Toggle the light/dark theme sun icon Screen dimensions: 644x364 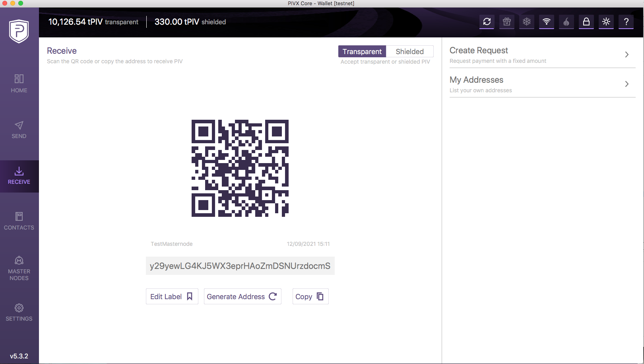click(x=606, y=21)
